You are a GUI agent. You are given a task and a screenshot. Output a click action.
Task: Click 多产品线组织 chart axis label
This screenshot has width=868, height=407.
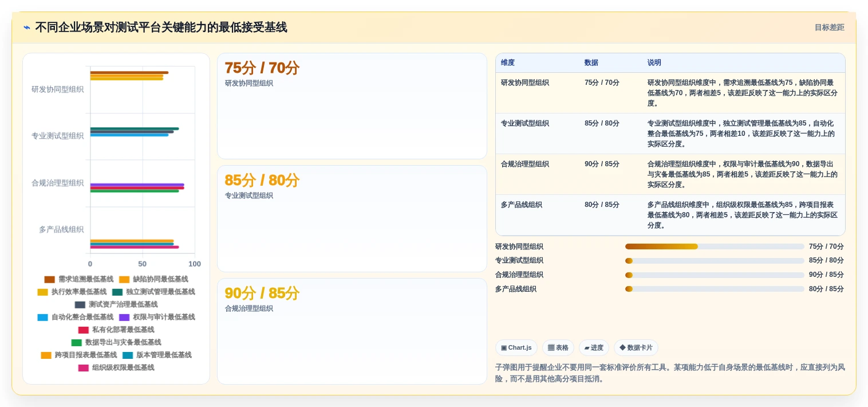point(61,229)
